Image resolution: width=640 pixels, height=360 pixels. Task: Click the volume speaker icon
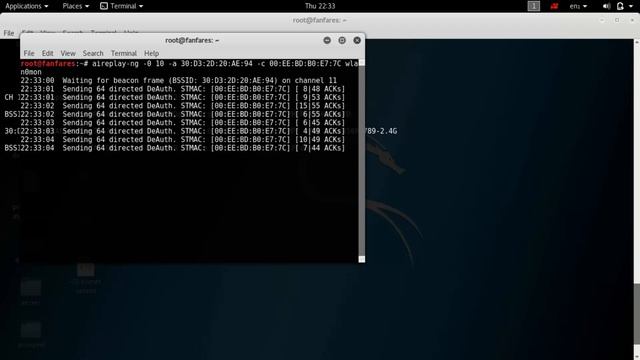click(607, 6)
